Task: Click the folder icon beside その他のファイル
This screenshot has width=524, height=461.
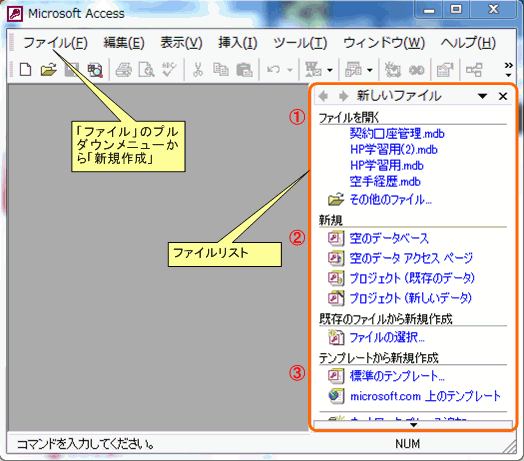Action: pos(336,199)
